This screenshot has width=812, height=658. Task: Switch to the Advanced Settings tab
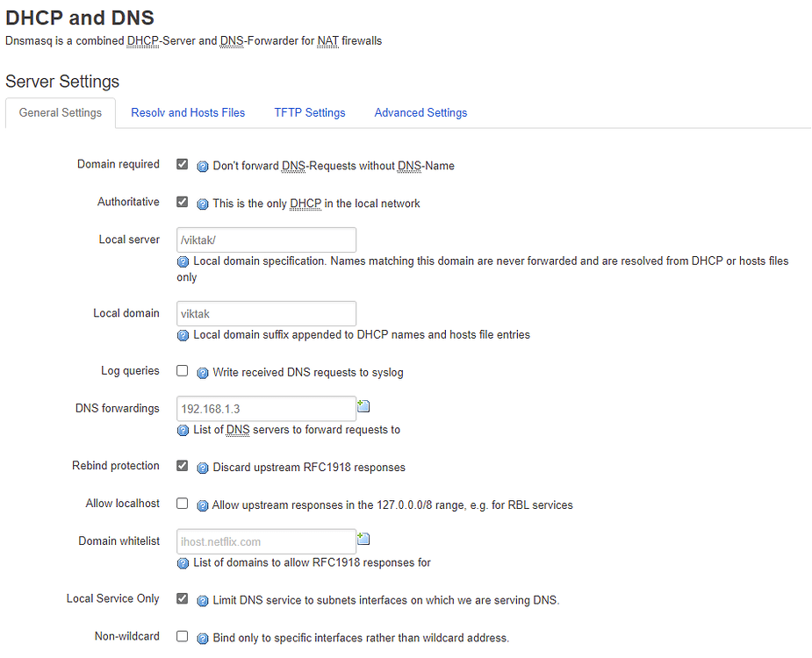click(420, 112)
